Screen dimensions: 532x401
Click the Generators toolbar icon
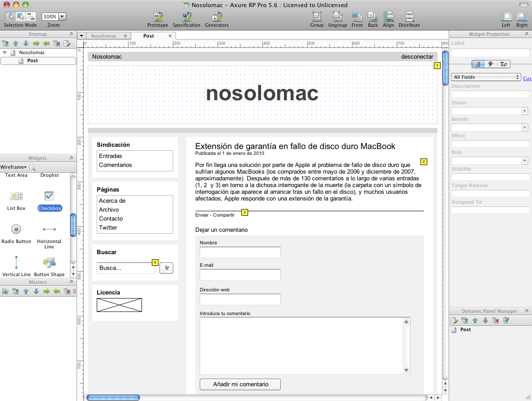click(x=217, y=17)
